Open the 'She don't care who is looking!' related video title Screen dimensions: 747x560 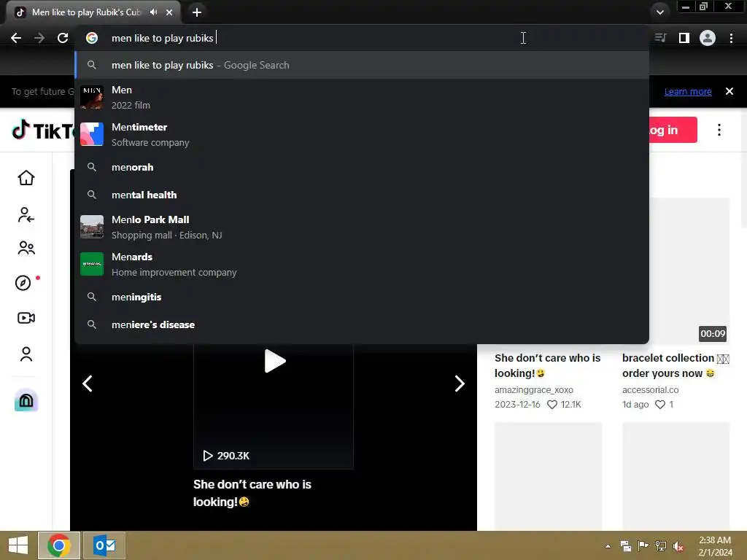point(547,366)
